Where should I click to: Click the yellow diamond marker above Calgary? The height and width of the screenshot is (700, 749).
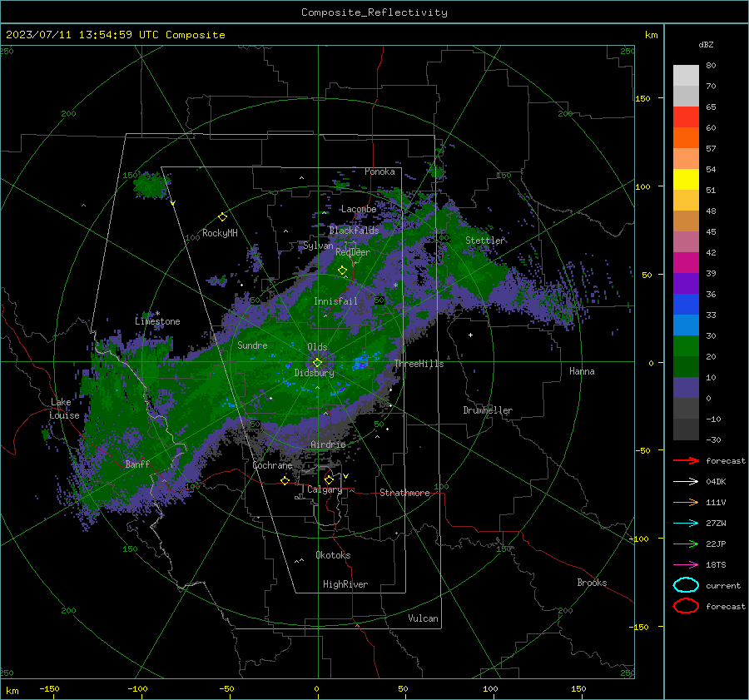[329, 479]
